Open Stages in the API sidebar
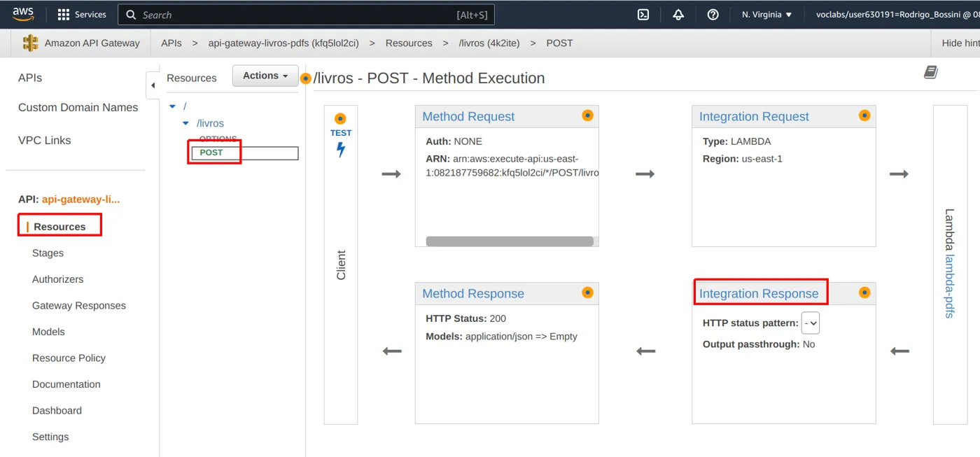Viewport: 980px width, 457px height. (x=48, y=253)
